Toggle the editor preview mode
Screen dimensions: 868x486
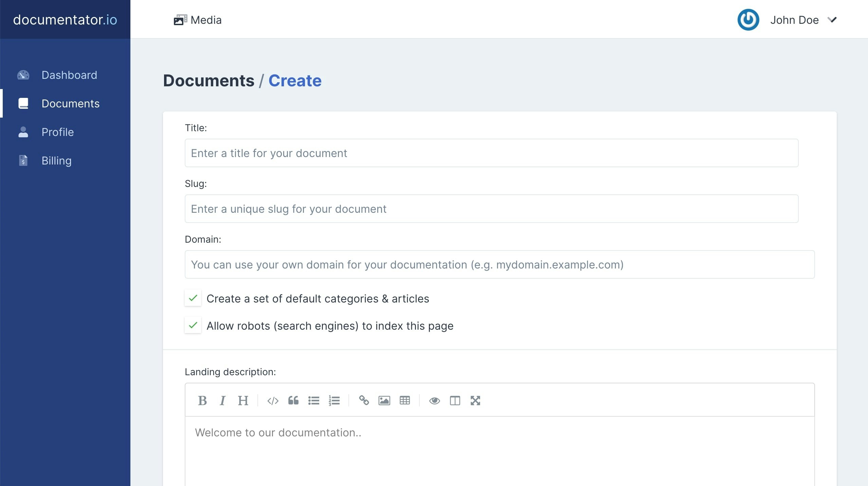tap(434, 400)
